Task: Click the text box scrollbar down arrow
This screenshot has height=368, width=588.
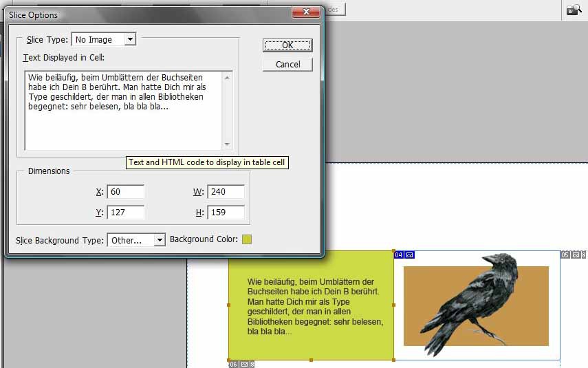Action: pyautogui.click(x=227, y=144)
